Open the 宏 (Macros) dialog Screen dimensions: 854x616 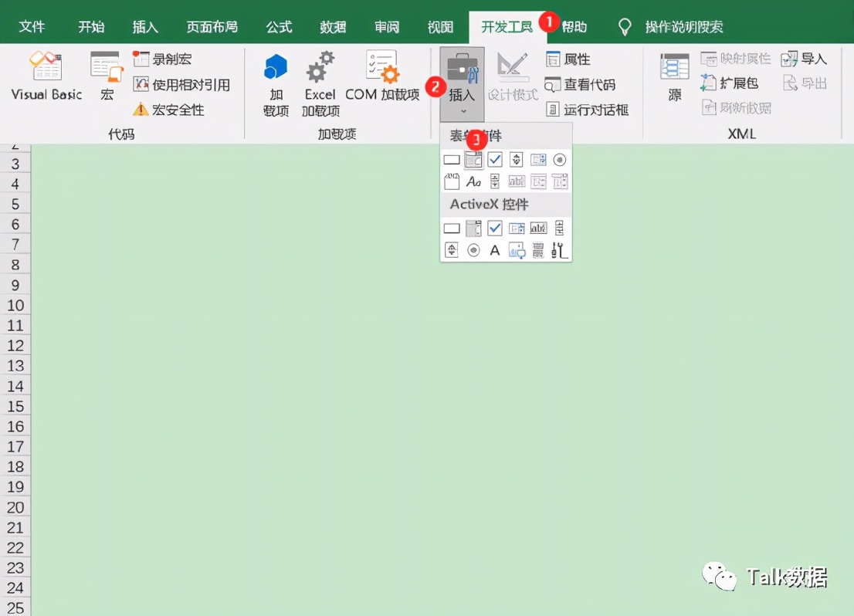pyautogui.click(x=107, y=76)
